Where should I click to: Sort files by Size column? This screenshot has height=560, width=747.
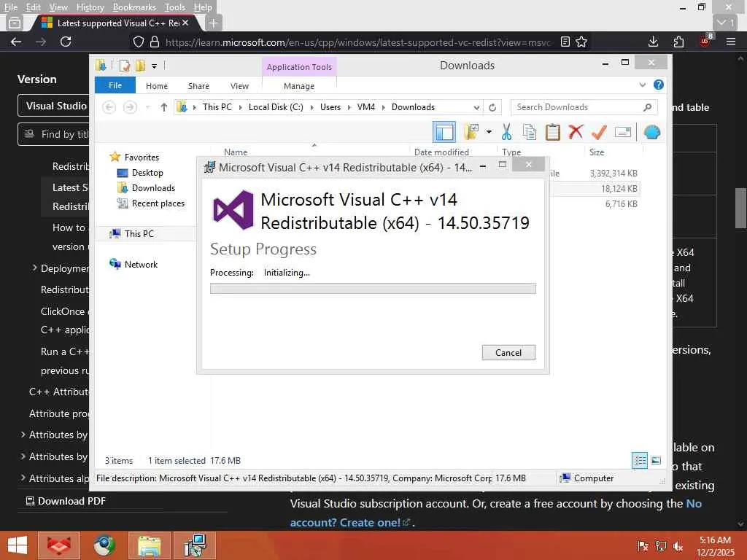pyautogui.click(x=597, y=152)
